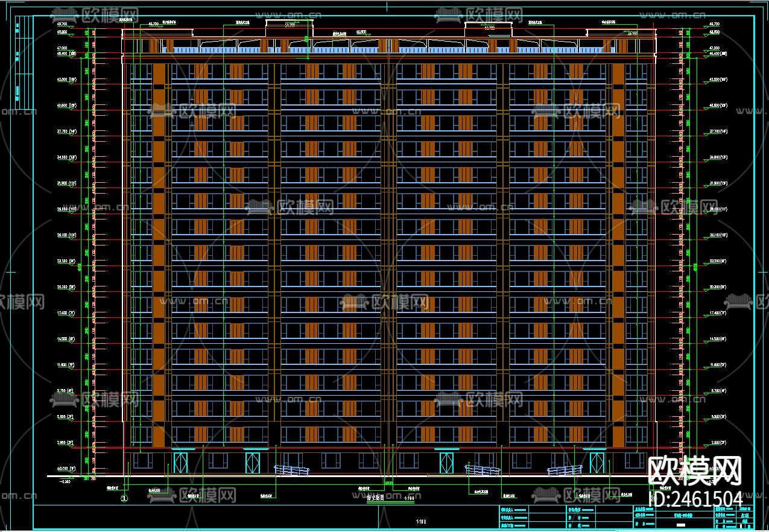Select the -0.300 ground level label on the left
This screenshot has width=769, height=532.
[65, 481]
